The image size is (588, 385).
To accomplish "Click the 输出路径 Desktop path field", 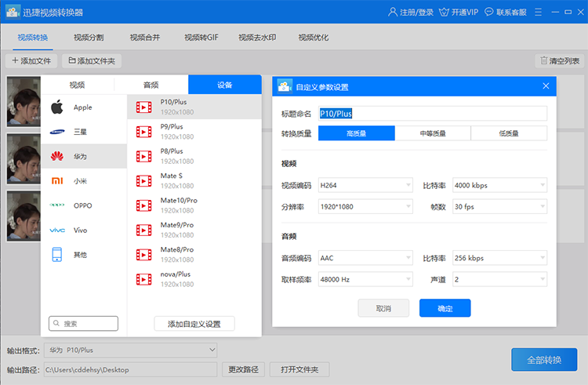I will point(130,369).
